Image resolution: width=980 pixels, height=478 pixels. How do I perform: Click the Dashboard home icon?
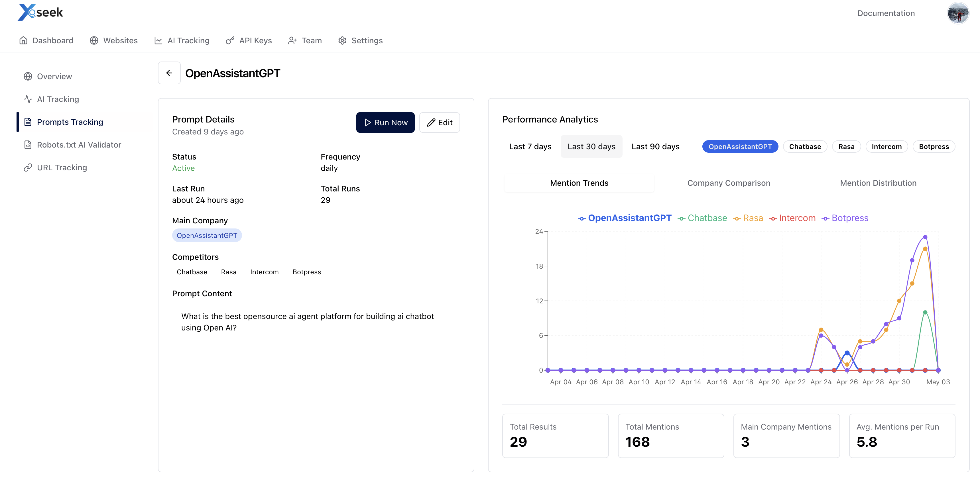pos(24,40)
